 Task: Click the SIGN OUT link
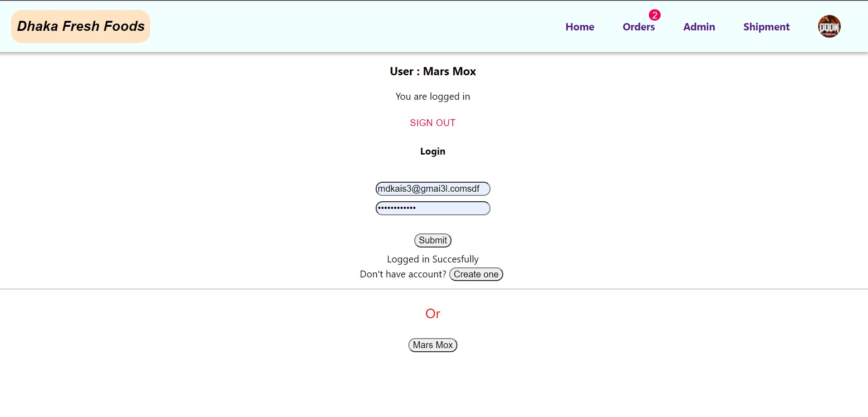tap(432, 122)
